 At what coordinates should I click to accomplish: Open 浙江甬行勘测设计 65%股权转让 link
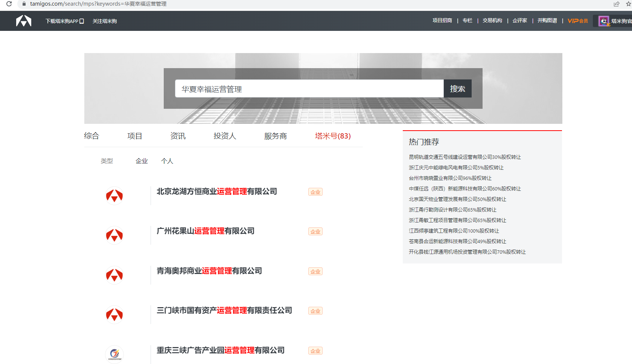click(x=453, y=210)
